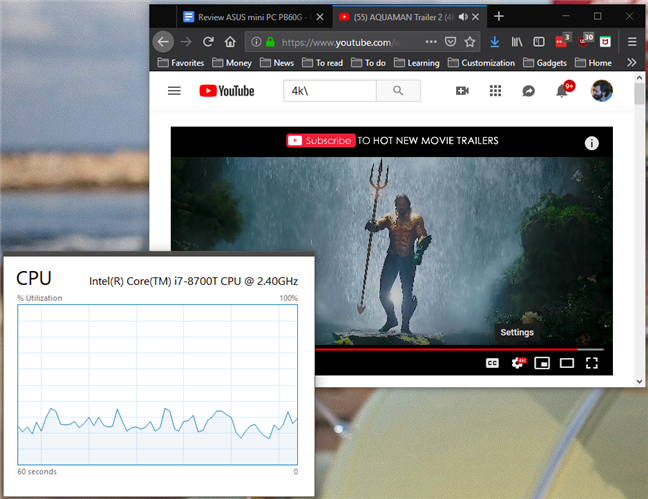Open the Home bookmarks folder
The height and width of the screenshot is (499, 648).
pyautogui.click(x=593, y=62)
